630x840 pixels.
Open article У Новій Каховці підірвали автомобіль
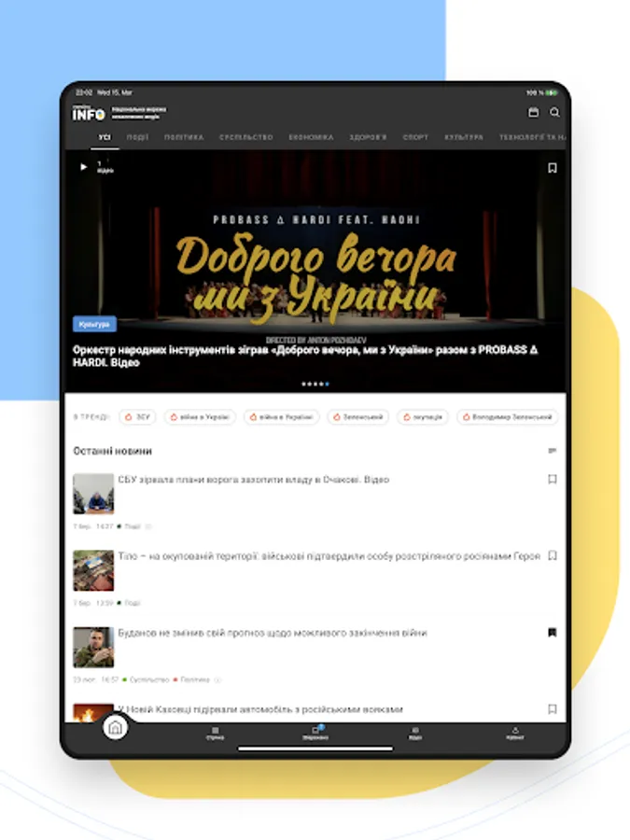point(260,709)
